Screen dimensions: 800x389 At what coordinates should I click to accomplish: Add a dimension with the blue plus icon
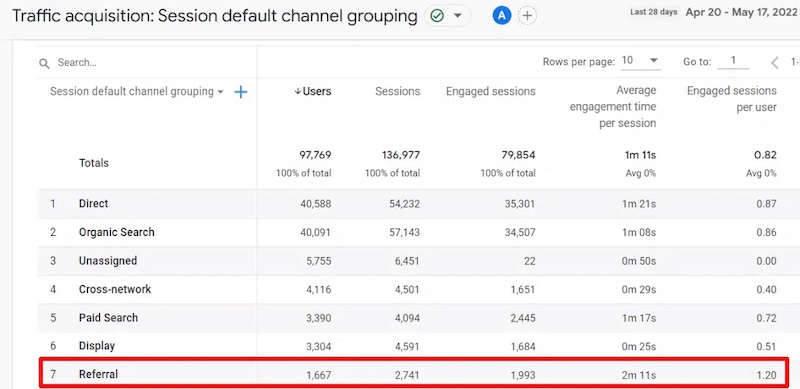[240, 92]
